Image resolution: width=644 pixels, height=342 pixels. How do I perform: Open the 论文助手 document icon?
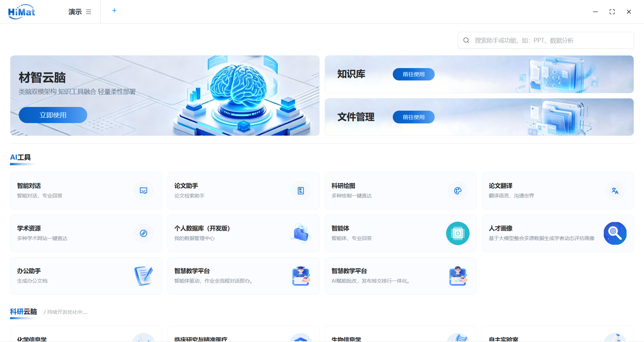[x=301, y=191]
